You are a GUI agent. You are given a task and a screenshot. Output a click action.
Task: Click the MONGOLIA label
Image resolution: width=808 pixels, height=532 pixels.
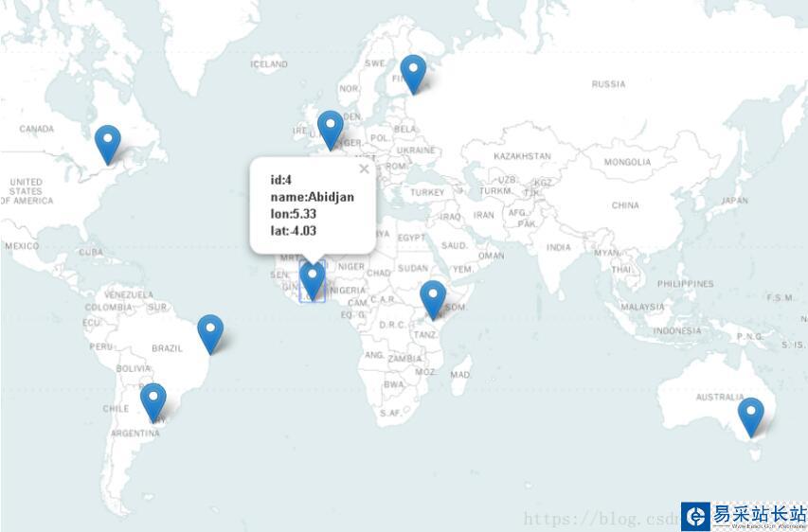click(x=628, y=162)
